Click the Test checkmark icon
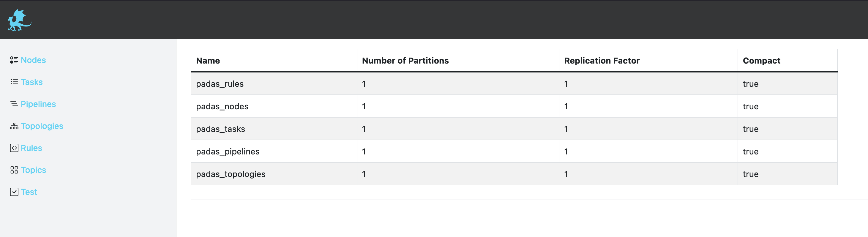The height and width of the screenshot is (237, 868). click(14, 192)
